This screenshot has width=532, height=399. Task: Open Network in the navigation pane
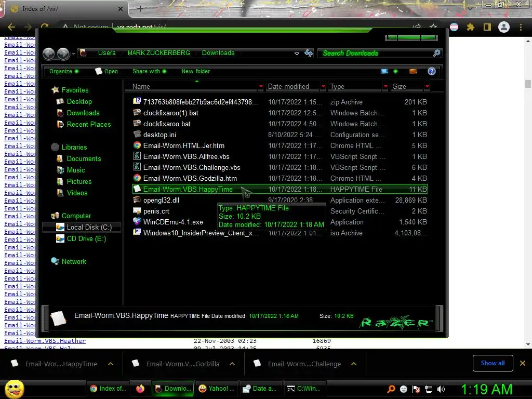click(x=74, y=262)
